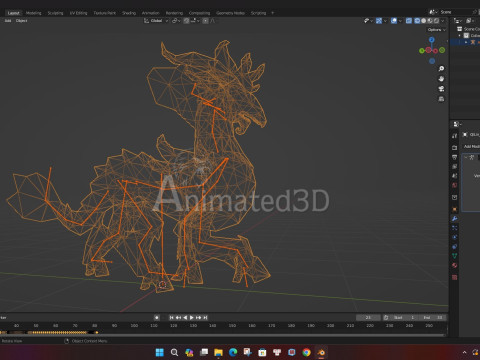This screenshot has width=480, height=360.
Task: Open the outliner display mode icon
Action: pyautogui.click(x=469, y=21)
